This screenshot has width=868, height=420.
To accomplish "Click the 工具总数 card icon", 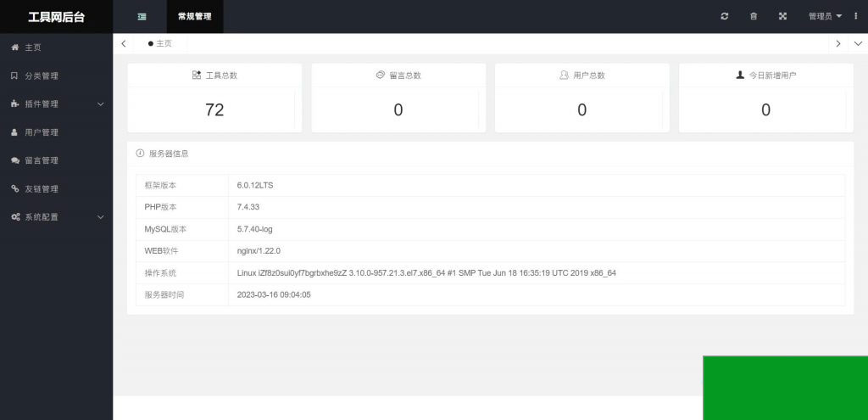I will (x=197, y=76).
